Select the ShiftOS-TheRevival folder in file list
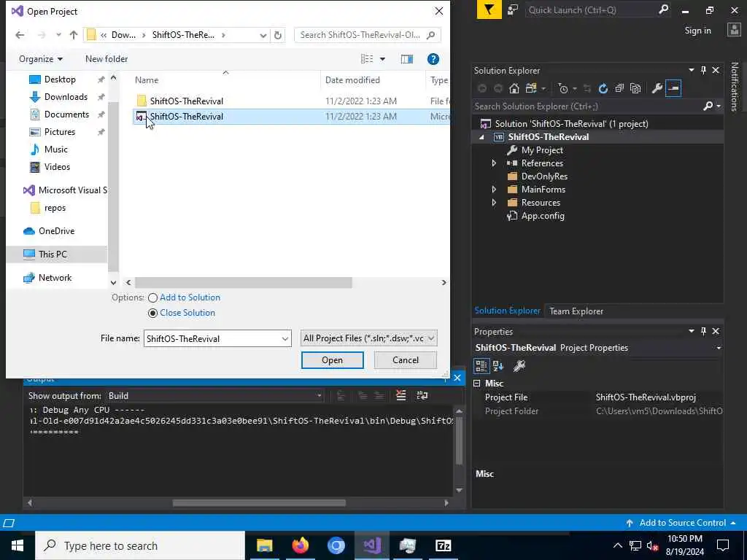747x560 pixels. coord(186,101)
